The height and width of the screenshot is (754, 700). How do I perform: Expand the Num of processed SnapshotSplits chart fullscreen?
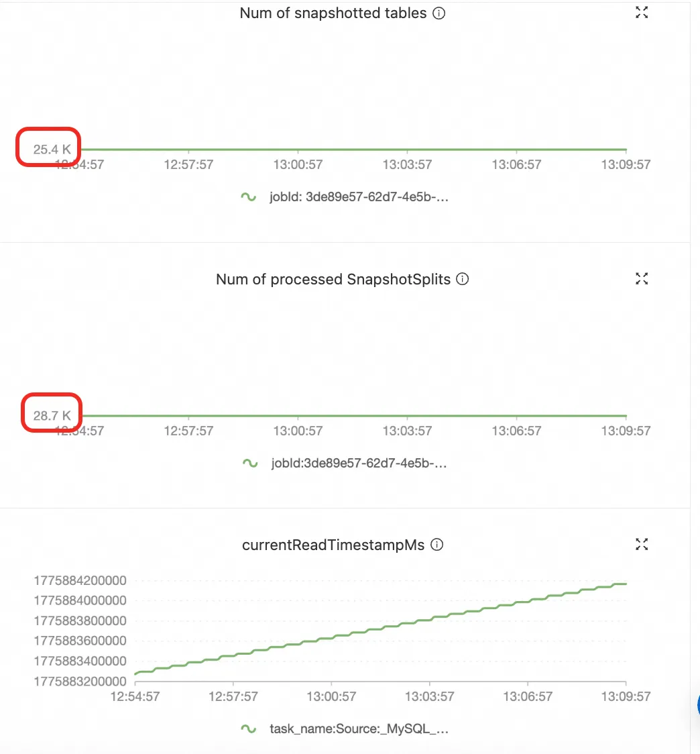tap(642, 278)
